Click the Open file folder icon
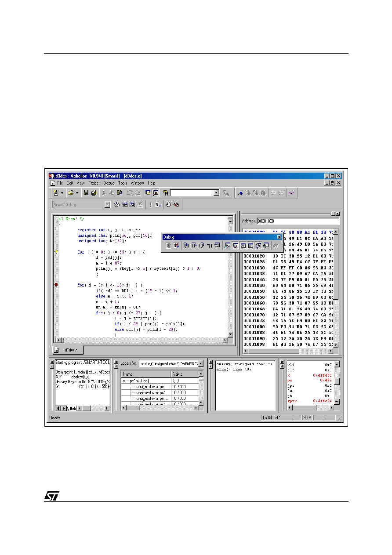This screenshot has width=392, height=555. click(x=70, y=192)
